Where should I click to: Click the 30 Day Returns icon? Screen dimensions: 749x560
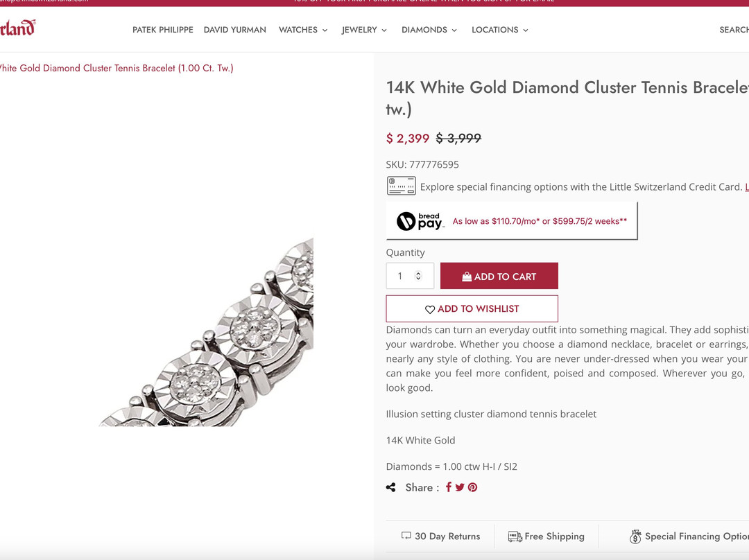click(x=406, y=536)
